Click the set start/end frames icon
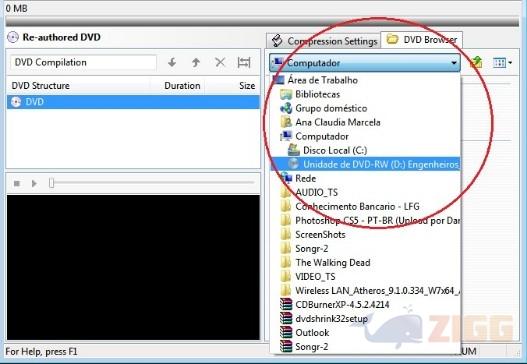Viewport: 527px width, 364px height. pyautogui.click(x=244, y=63)
